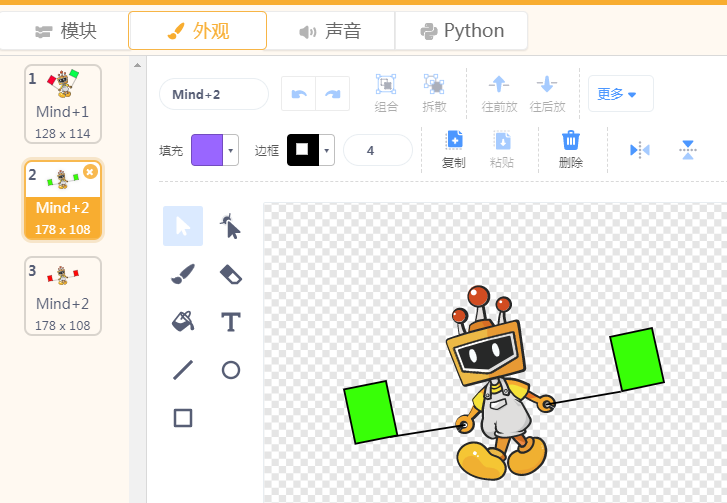Select costume 2 Mind+2 thumbnail
Viewport: 727px width, 503px height.
click(63, 200)
